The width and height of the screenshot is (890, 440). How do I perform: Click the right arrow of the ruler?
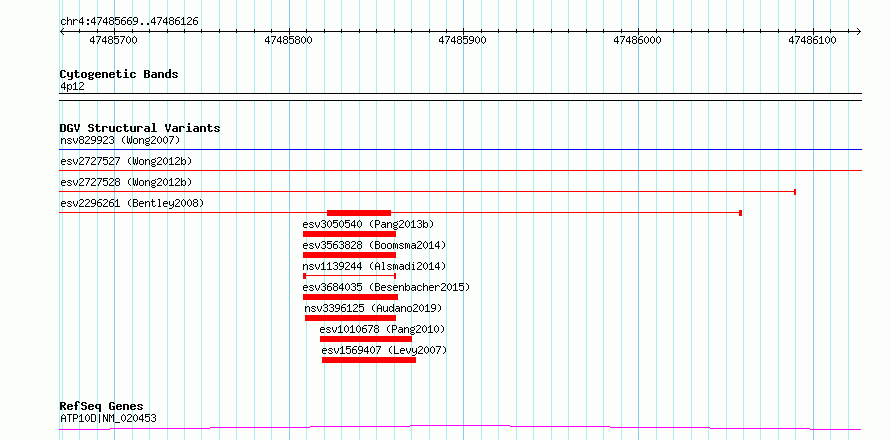(858, 31)
